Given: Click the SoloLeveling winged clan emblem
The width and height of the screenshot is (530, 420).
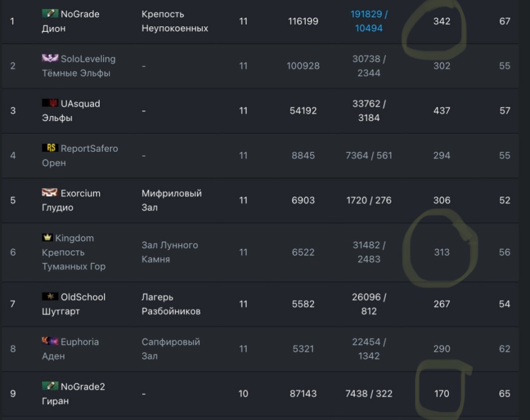Looking at the screenshot, I should [x=50, y=58].
